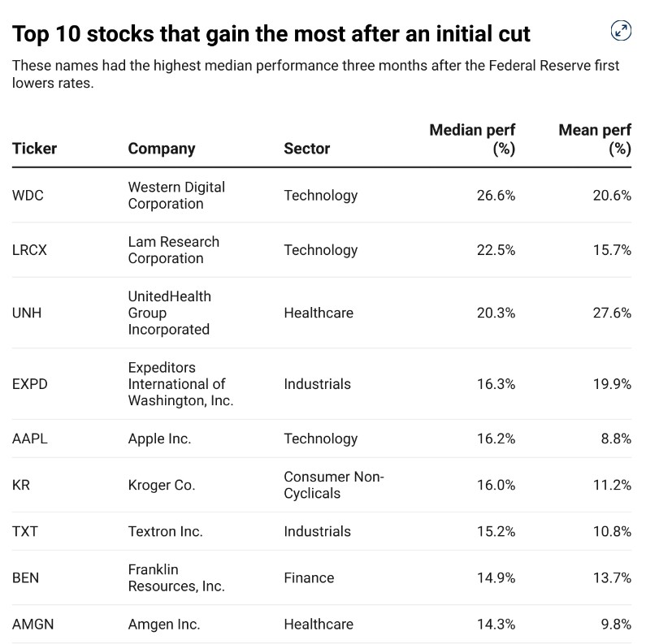Click the expand fullscreen icon
646x644 pixels.
(620, 31)
